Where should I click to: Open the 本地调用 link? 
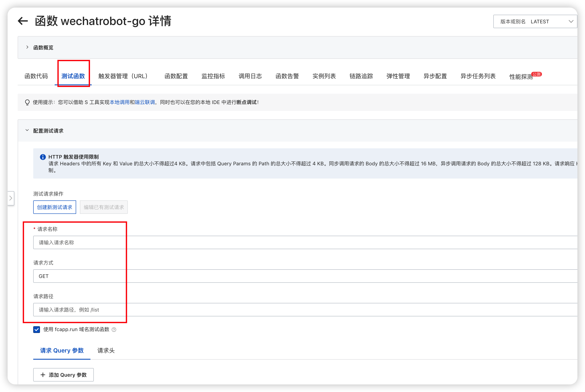(119, 102)
